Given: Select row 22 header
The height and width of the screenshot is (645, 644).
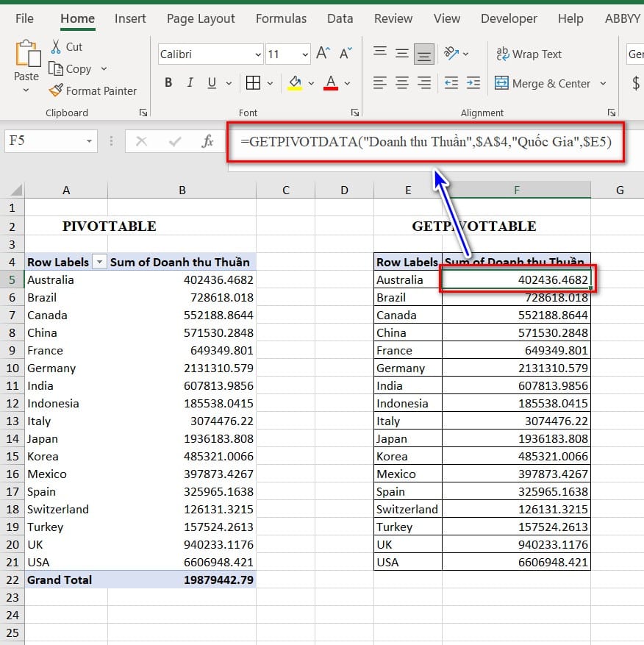Looking at the screenshot, I should tap(12, 580).
